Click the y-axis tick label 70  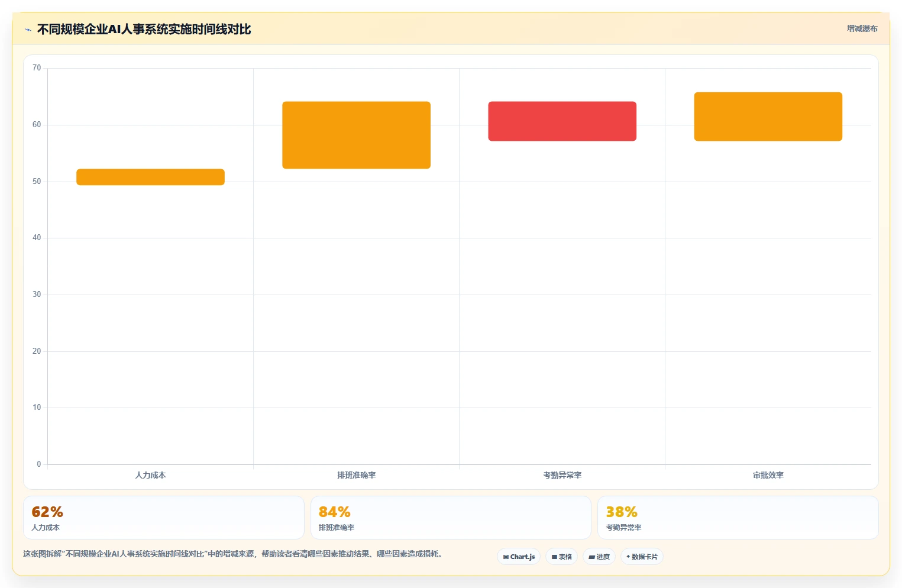pos(37,68)
